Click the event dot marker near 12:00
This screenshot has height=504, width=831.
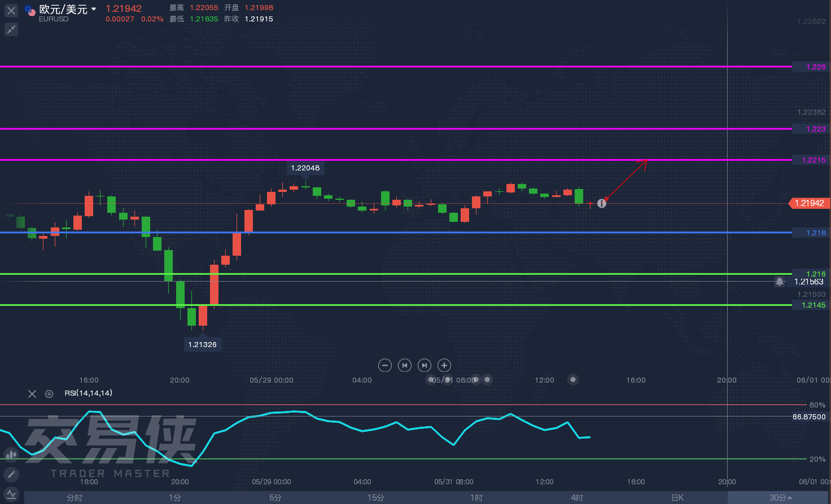click(573, 380)
